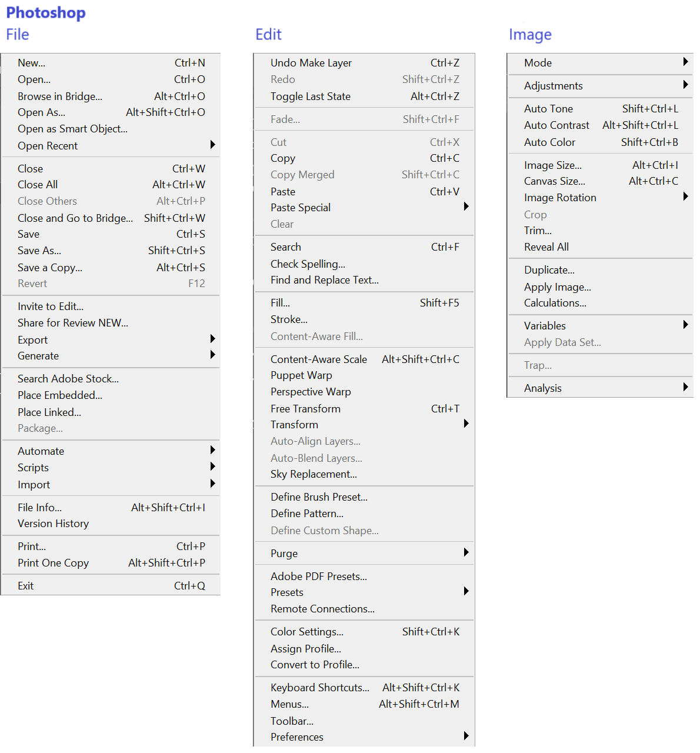Click Save As... menu item

click(x=39, y=251)
